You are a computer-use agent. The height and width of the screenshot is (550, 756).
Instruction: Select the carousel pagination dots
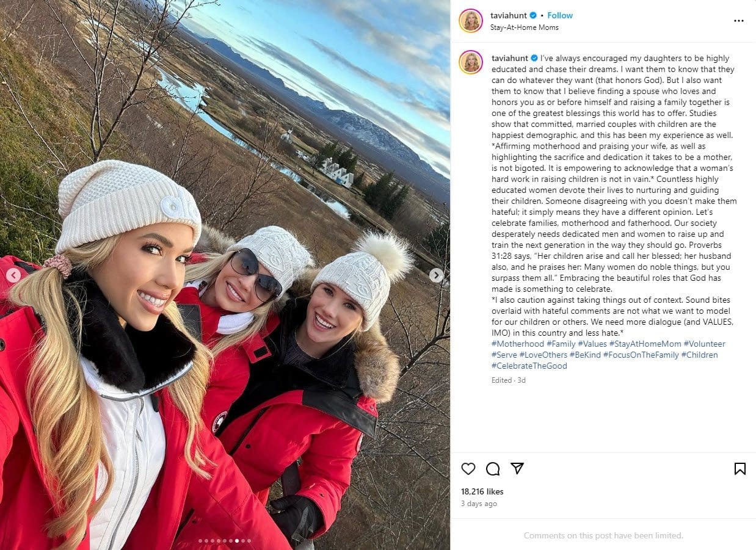(225, 541)
